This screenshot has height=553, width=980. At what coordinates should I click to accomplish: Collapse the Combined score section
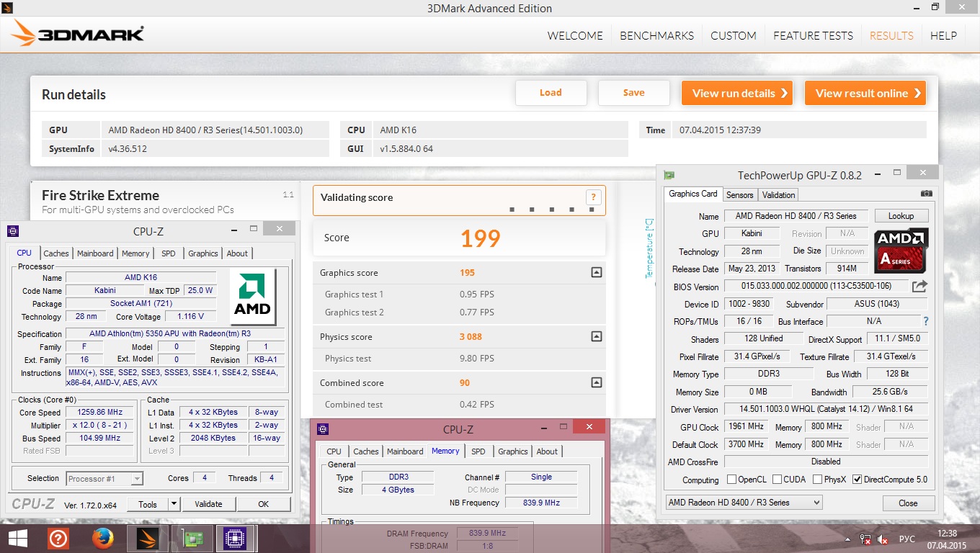pos(596,383)
